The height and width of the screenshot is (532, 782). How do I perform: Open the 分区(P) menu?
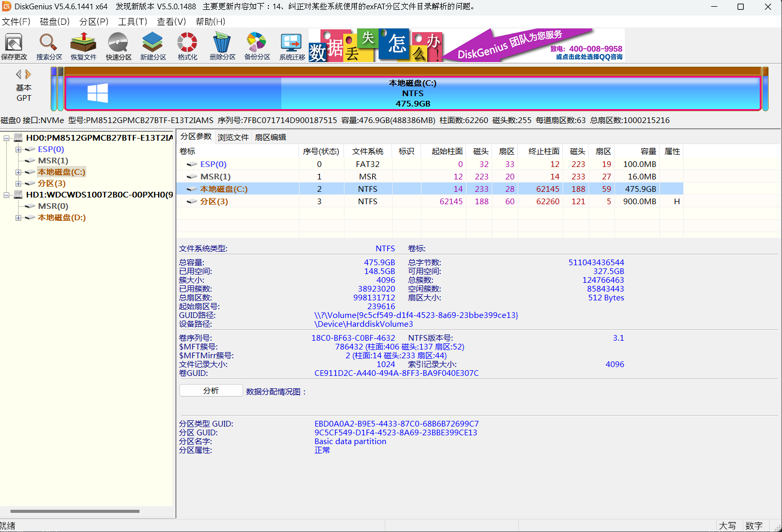[x=94, y=22]
